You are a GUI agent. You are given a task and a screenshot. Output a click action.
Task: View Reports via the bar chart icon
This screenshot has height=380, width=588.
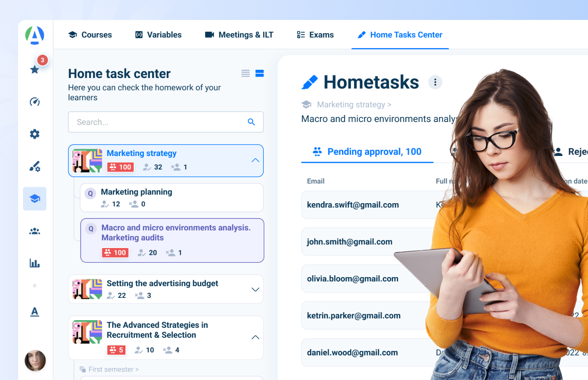pyautogui.click(x=34, y=263)
